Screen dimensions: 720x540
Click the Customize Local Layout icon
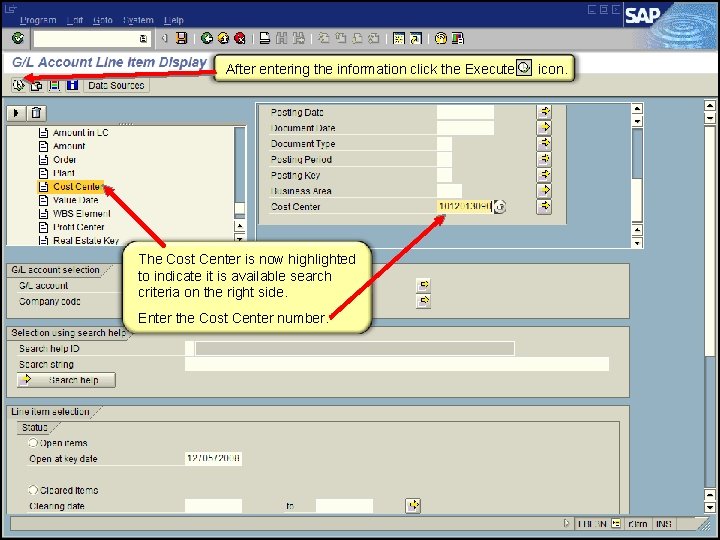tap(457, 38)
